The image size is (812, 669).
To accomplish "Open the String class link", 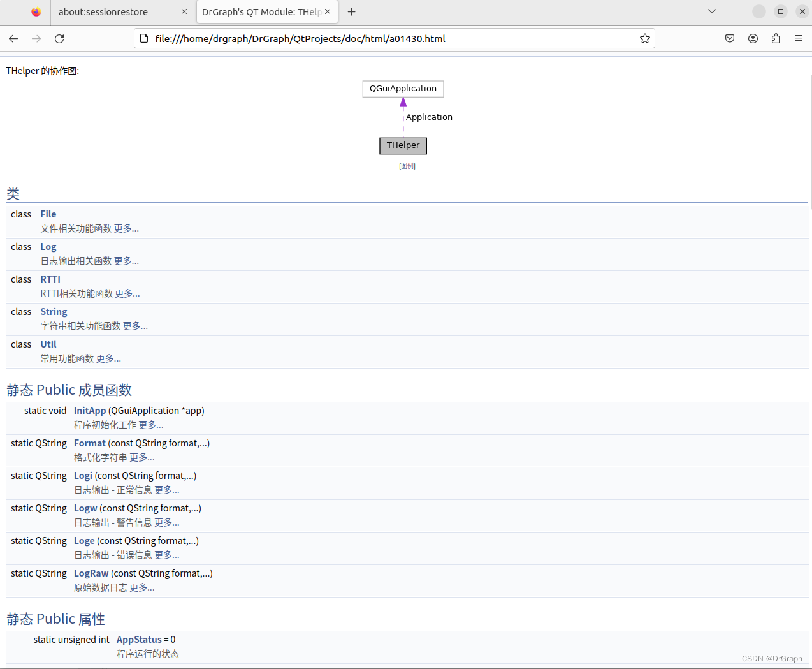I will (54, 312).
